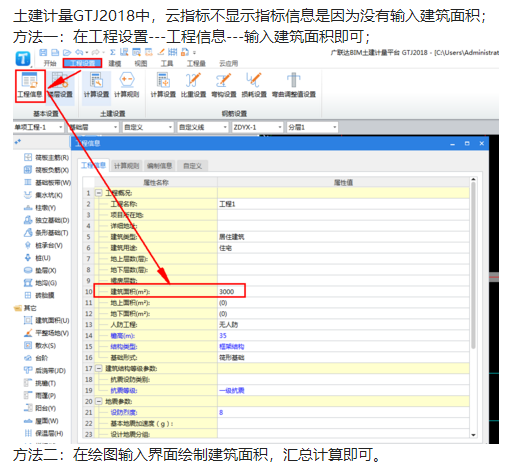Switch to 计算规则 tab in dialog
Image resolution: width=512 pixels, height=473 pixels.
(126, 166)
